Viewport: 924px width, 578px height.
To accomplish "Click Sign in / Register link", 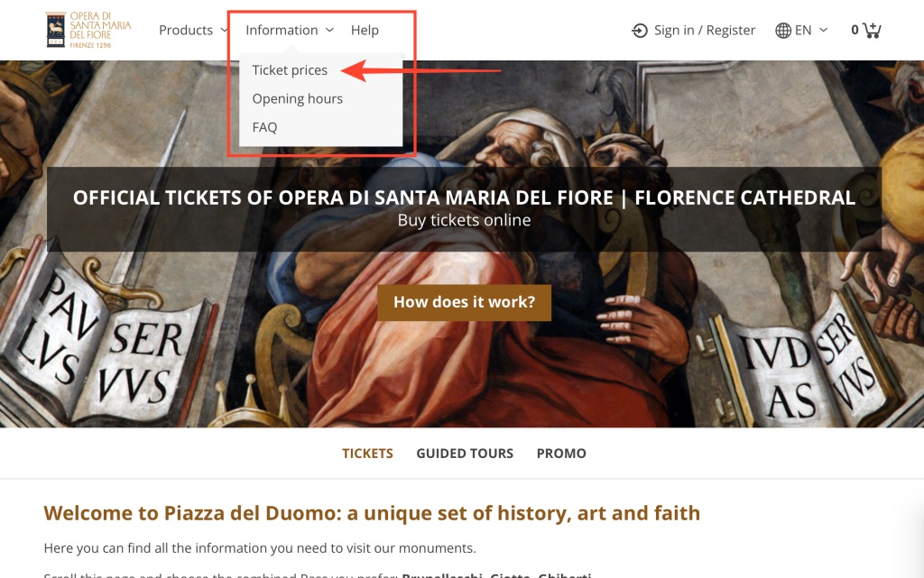I will click(x=704, y=30).
